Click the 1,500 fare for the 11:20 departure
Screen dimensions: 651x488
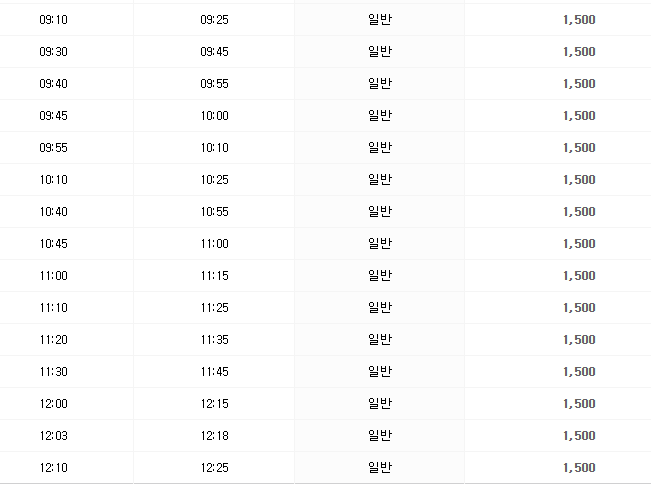(579, 340)
